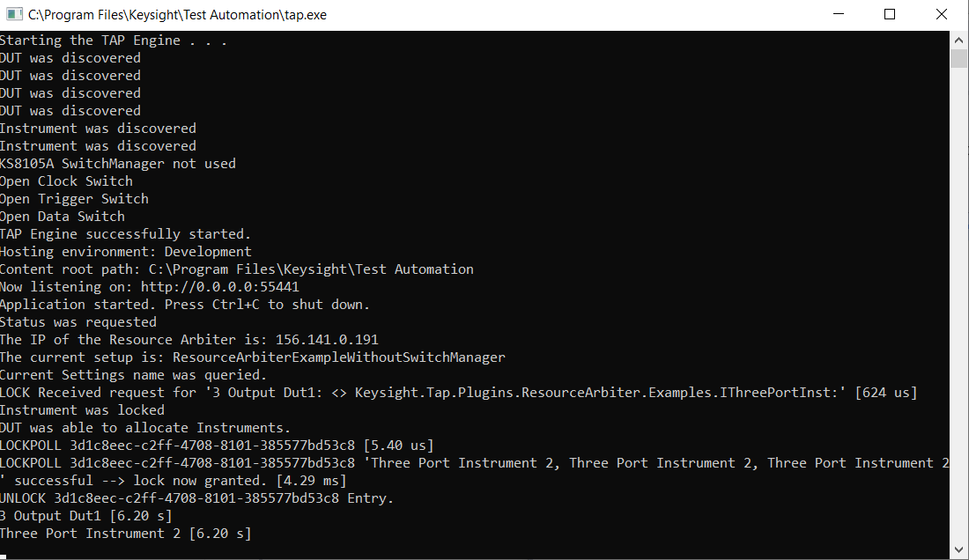Click the vertical scrollbar thumb
The height and width of the screenshot is (560, 969).
(x=958, y=58)
